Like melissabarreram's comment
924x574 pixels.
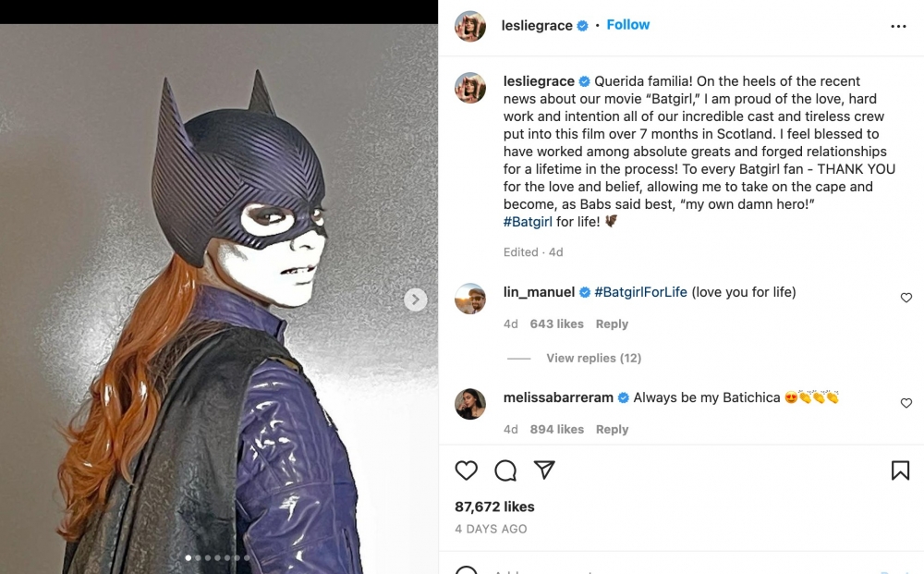(906, 403)
